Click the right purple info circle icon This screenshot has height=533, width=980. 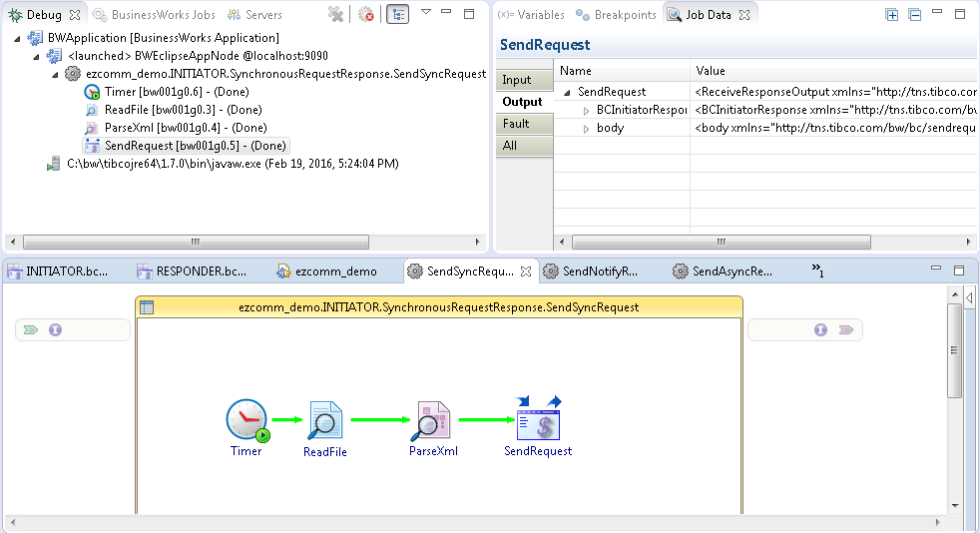820,330
